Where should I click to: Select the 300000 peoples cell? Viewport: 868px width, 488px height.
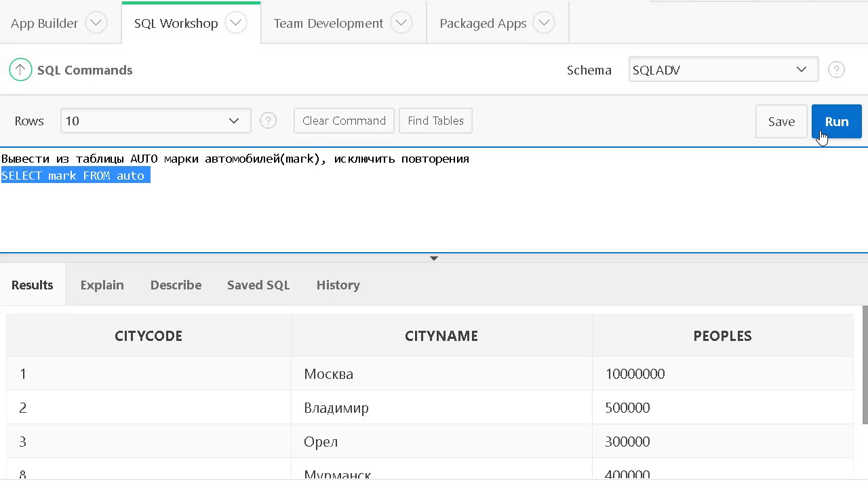(722, 441)
